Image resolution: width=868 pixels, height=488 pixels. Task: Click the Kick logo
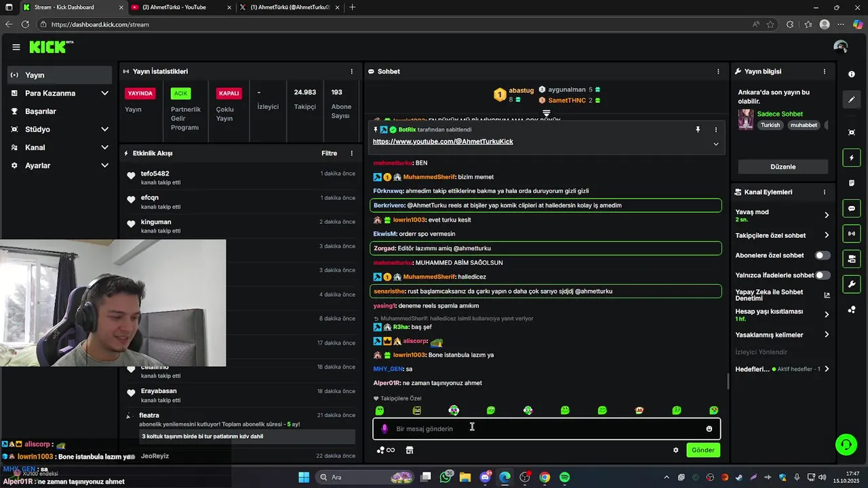point(51,47)
